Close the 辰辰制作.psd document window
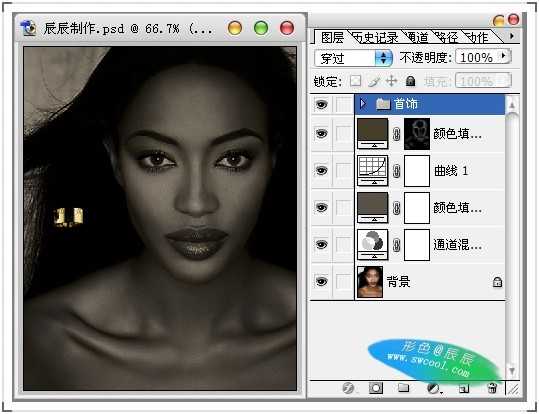Screen dimensions: 539x414 (287, 28)
